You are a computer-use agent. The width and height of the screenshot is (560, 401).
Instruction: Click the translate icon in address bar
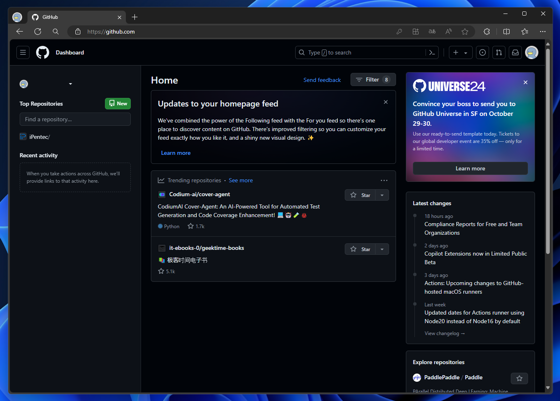(x=432, y=32)
